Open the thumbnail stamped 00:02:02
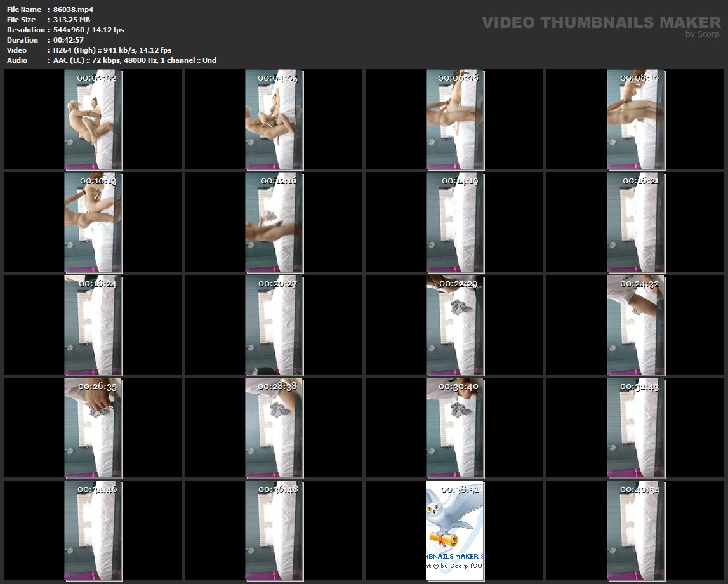Viewport: 728px width, 584px height. [x=93, y=119]
